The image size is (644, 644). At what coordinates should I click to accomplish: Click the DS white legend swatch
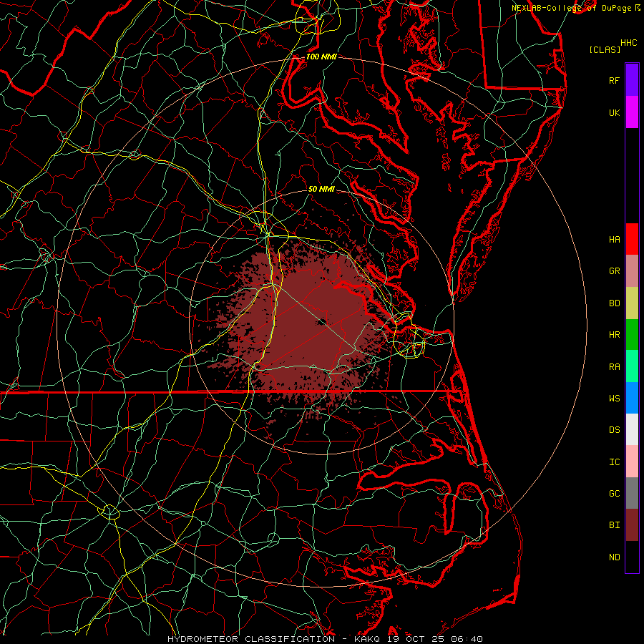pos(632,429)
